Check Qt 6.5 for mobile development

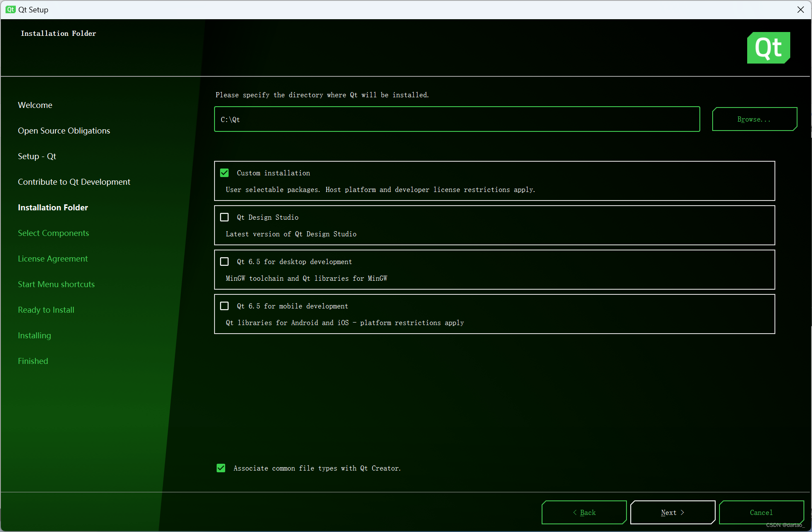224,306
